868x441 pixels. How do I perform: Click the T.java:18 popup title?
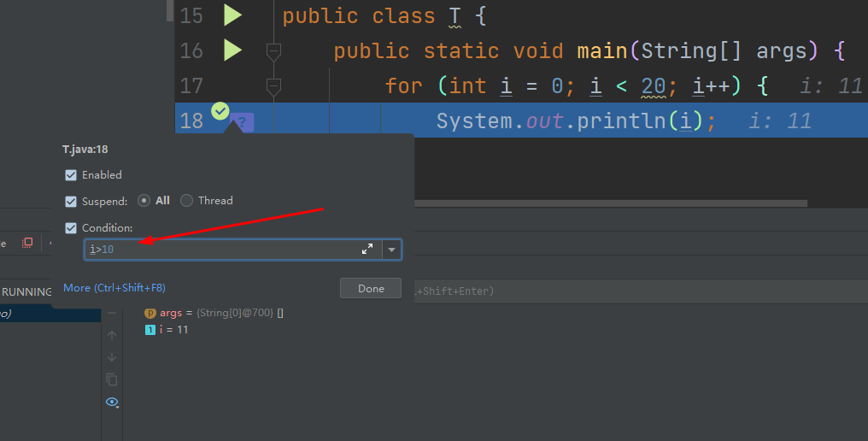(x=85, y=149)
